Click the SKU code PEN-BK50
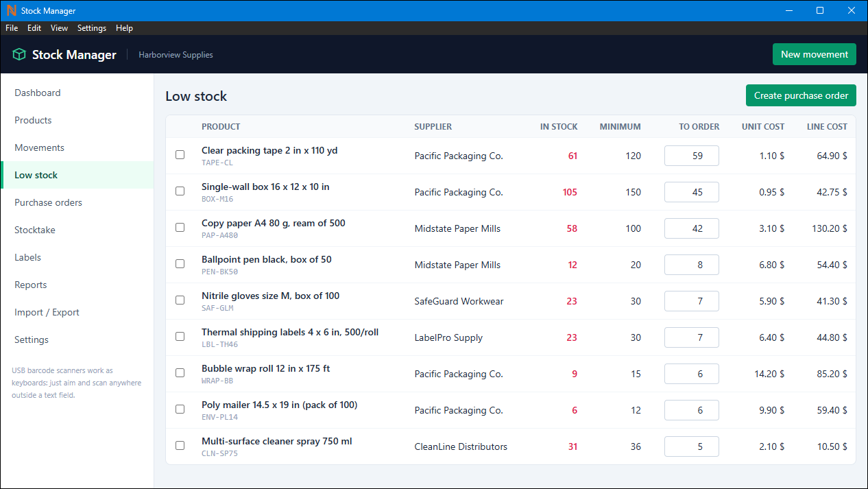 (x=220, y=272)
